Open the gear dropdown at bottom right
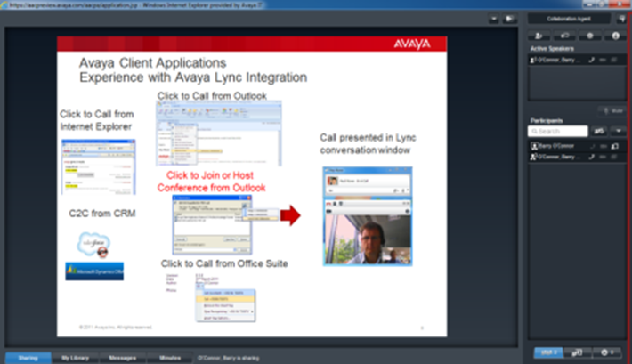This screenshot has width=632, height=364. pyautogui.click(x=607, y=352)
